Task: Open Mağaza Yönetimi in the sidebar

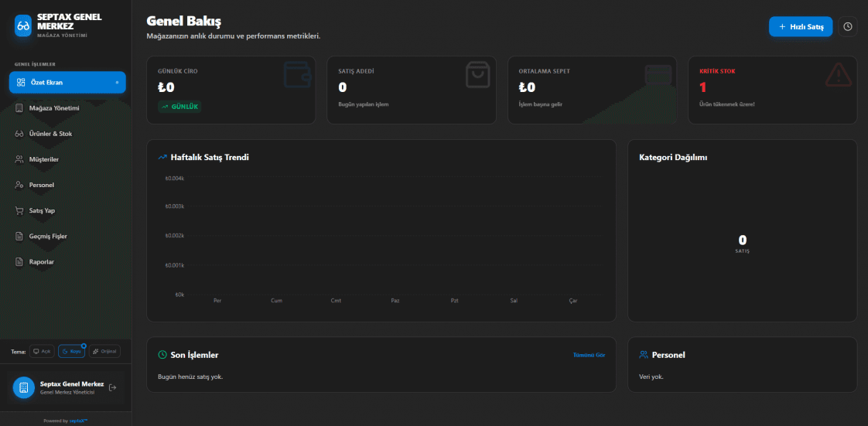Action: [x=67, y=108]
